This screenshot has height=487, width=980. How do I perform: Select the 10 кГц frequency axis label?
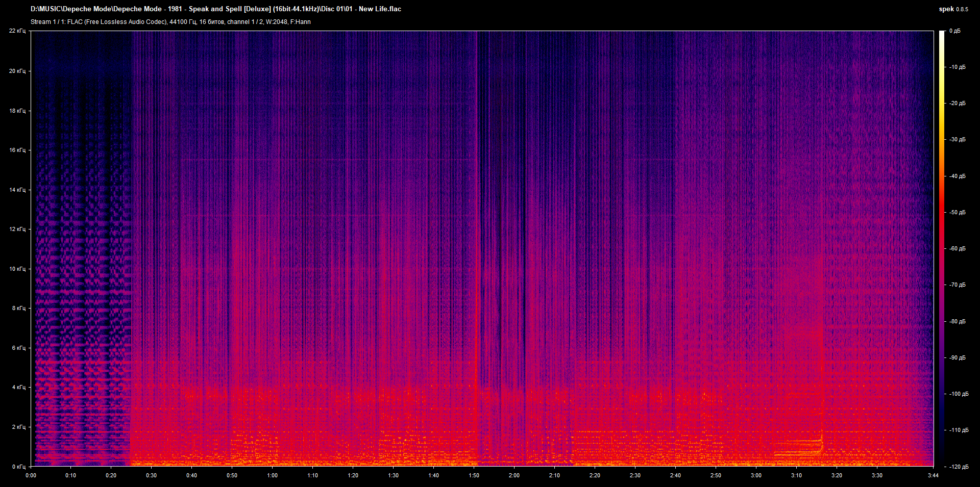(17, 269)
